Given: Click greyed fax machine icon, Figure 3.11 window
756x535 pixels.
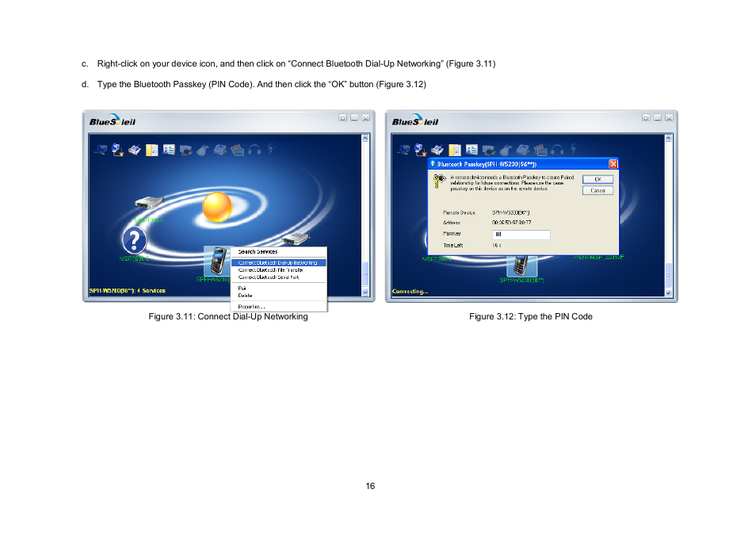Looking at the screenshot, I should coord(220,150).
